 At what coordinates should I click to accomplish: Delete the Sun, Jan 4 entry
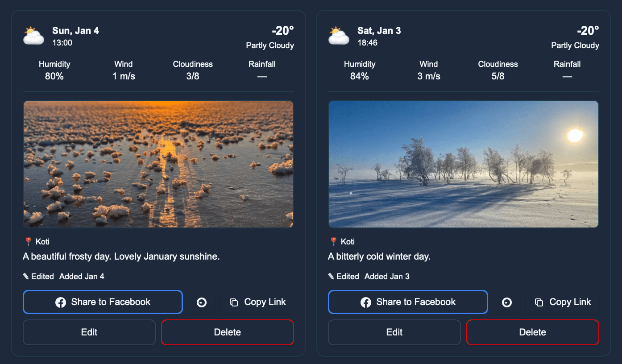[x=228, y=332]
